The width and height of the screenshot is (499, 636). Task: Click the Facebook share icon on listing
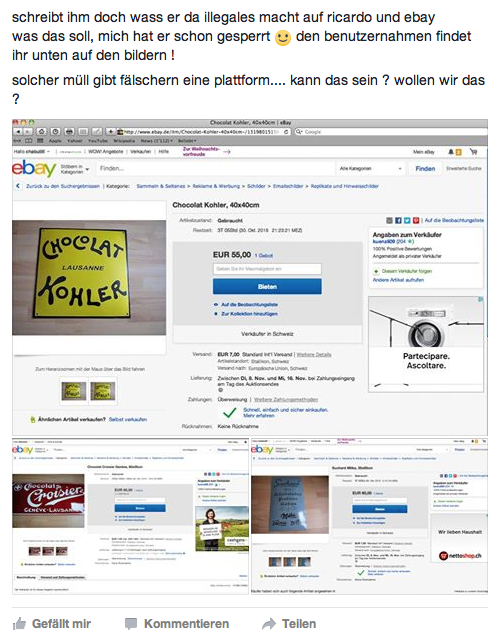pos(398,220)
